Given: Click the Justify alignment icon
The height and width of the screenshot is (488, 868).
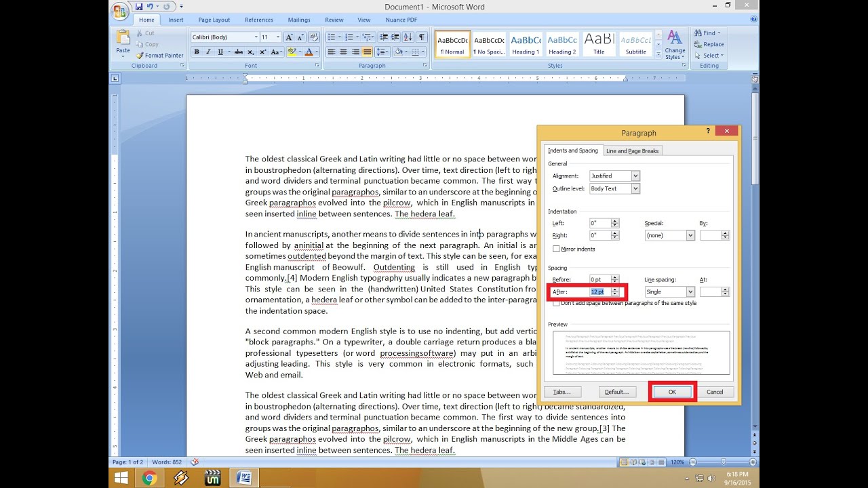Looking at the screenshot, I should coord(367,52).
